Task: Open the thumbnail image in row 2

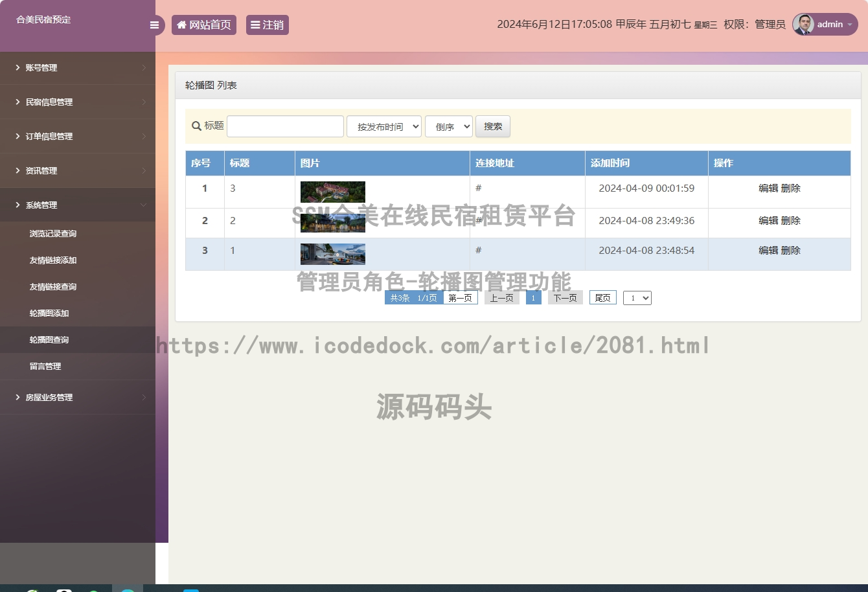Action: tap(333, 223)
